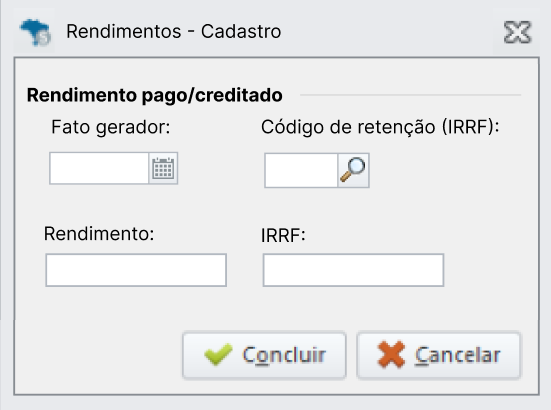Click the separator line beside the section heading
This screenshot has height=410, width=551.
pos(410,95)
